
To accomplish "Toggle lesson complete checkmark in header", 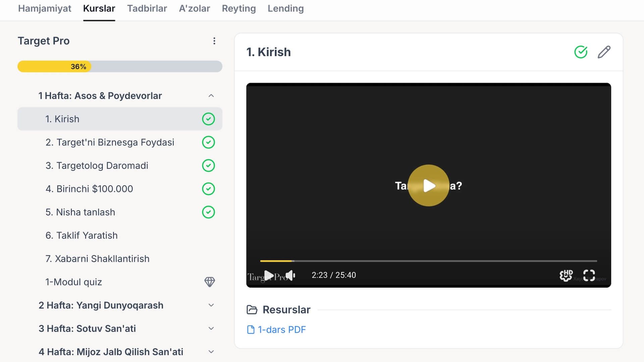I will coord(581,52).
